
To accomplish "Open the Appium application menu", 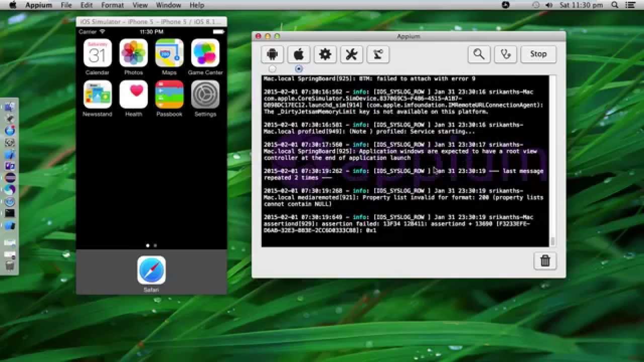I will 38,5.
